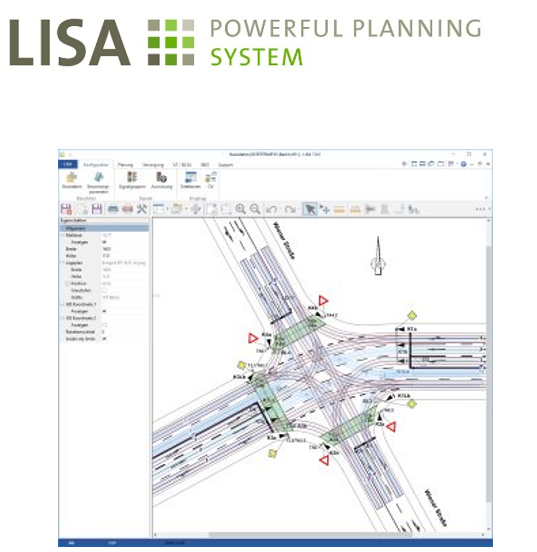Click the toolbar overflow dots

480,209
